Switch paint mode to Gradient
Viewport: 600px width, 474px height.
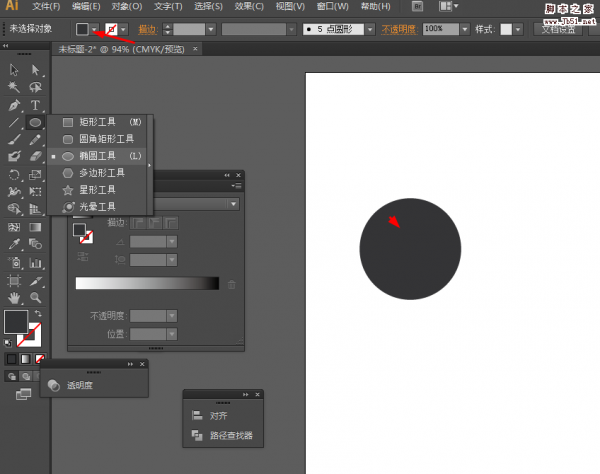point(26,358)
